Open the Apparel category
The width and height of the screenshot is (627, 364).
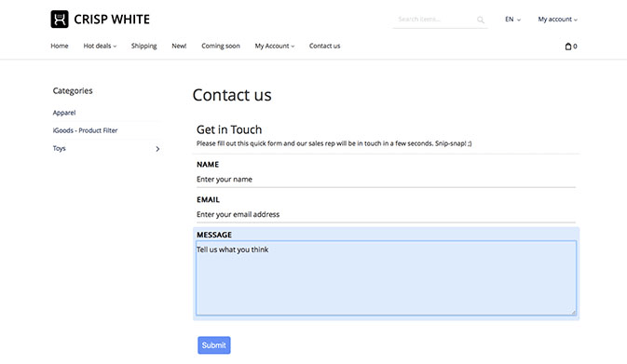click(x=64, y=113)
